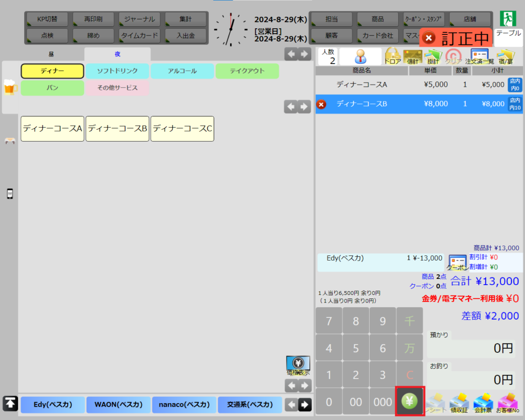Click the green yen checkout button
Image resolution: width=525 pixels, height=420 pixels.
[410, 402]
